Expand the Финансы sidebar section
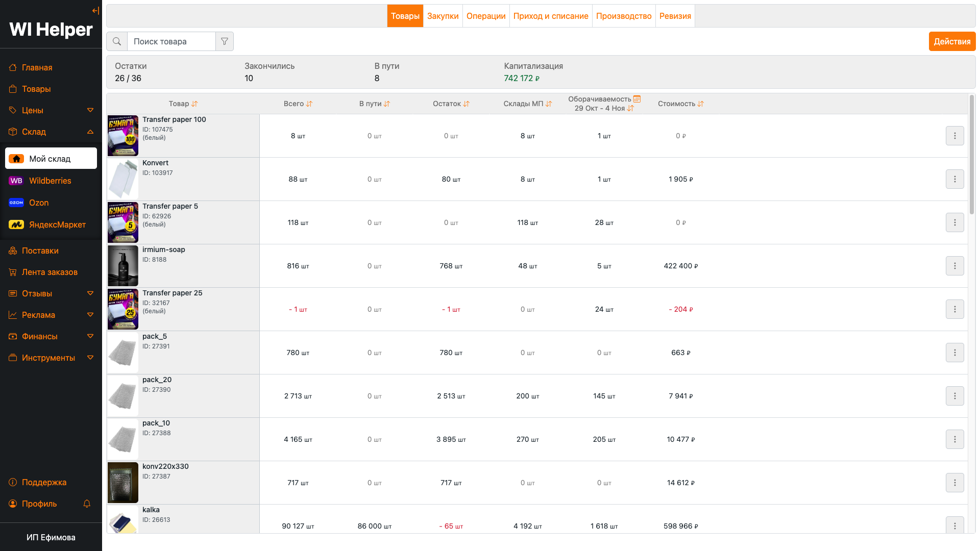 click(90, 336)
